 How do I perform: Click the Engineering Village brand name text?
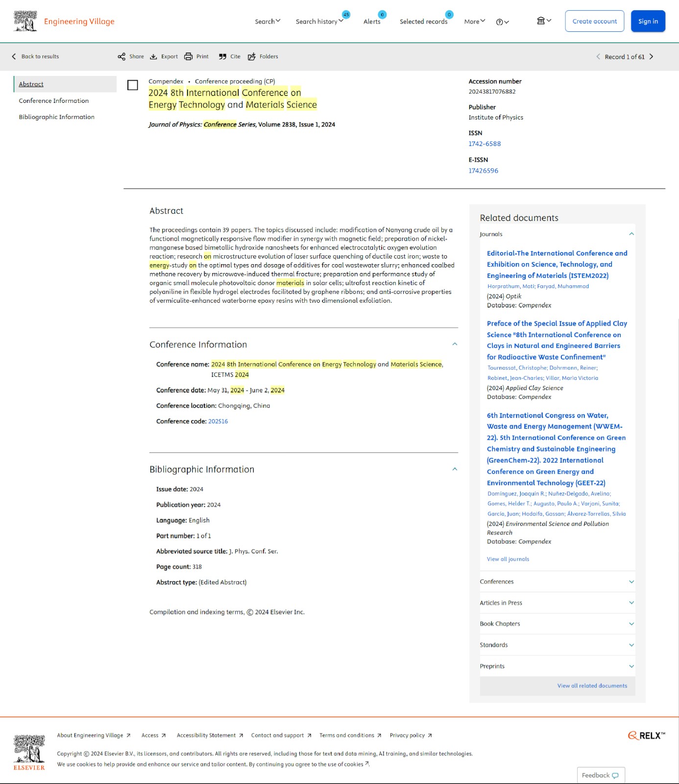tap(79, 21)
